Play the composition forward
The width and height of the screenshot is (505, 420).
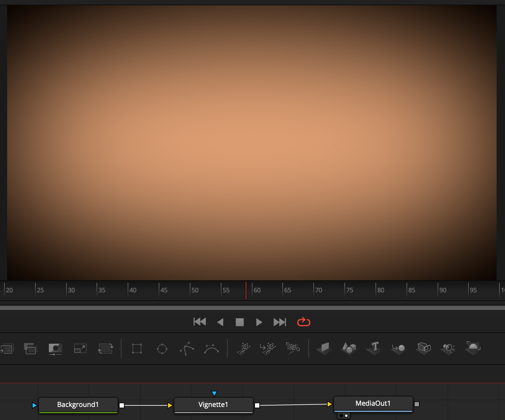click(259, 322)
